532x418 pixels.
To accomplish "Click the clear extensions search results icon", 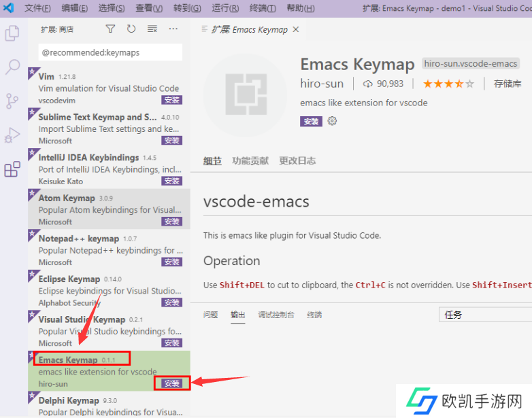I will coord(152,29).
